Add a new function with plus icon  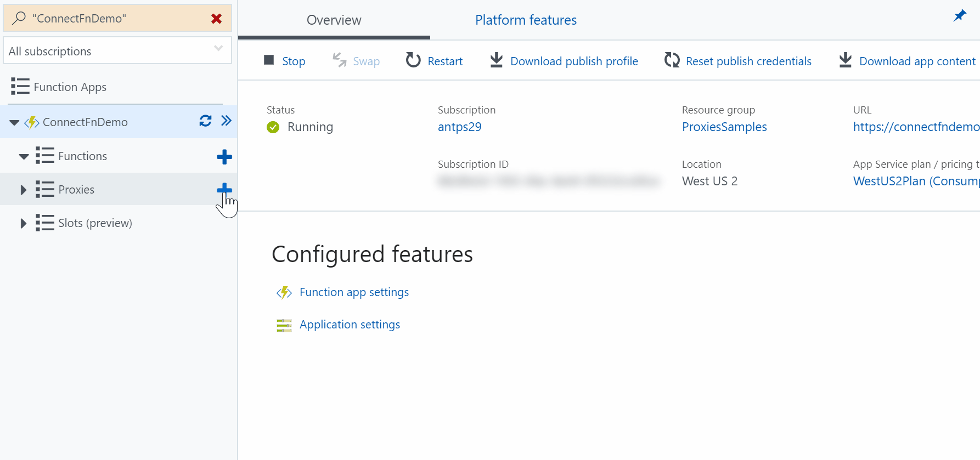click(224, 157)
